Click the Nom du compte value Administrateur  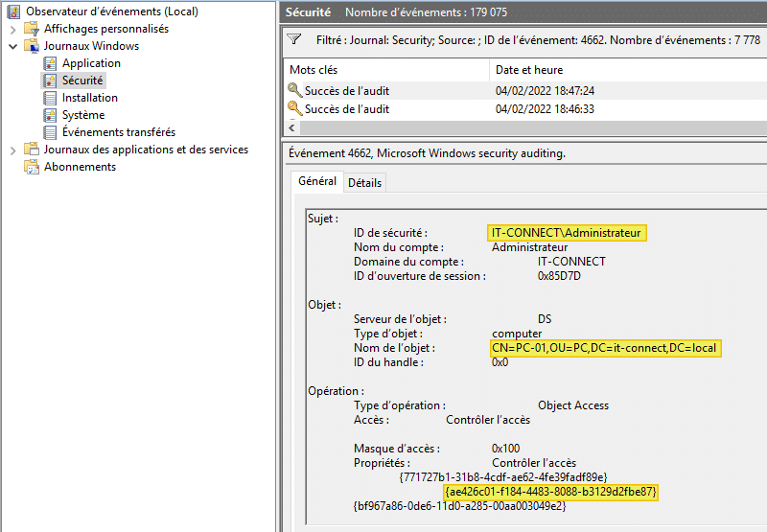(530, 247)
